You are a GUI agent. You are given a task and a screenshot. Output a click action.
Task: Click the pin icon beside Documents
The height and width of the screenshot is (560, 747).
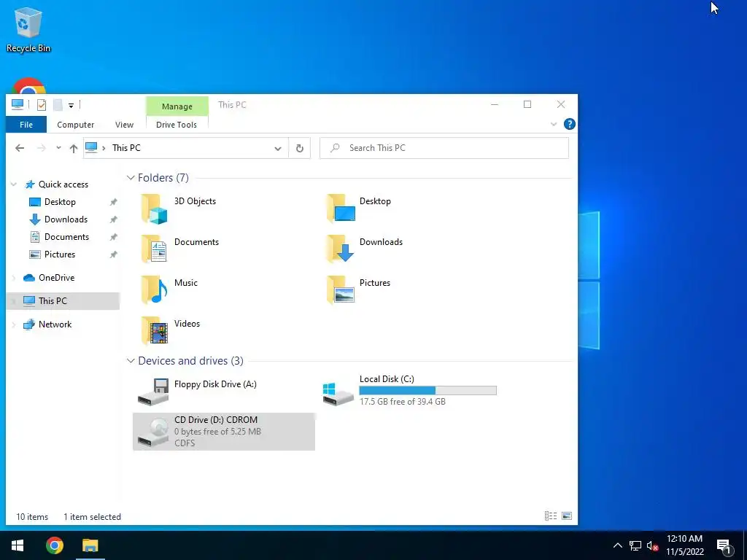click(113, 237)
